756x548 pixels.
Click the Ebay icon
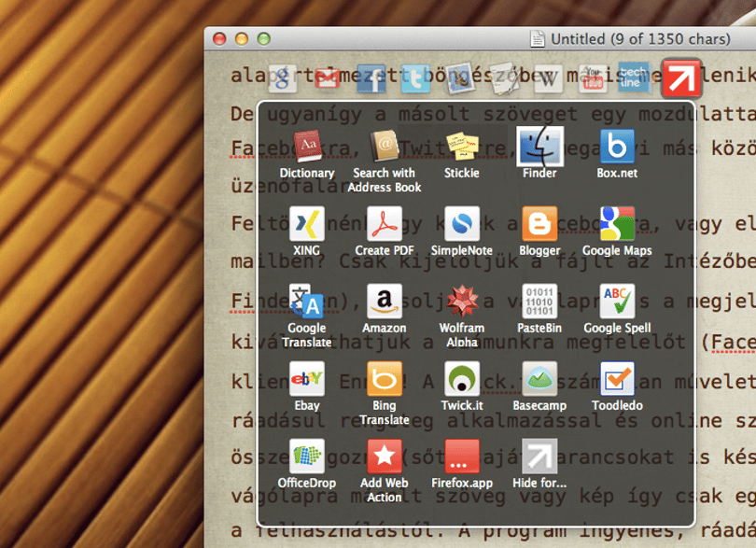pyautogui.click(x=307, y=379)
